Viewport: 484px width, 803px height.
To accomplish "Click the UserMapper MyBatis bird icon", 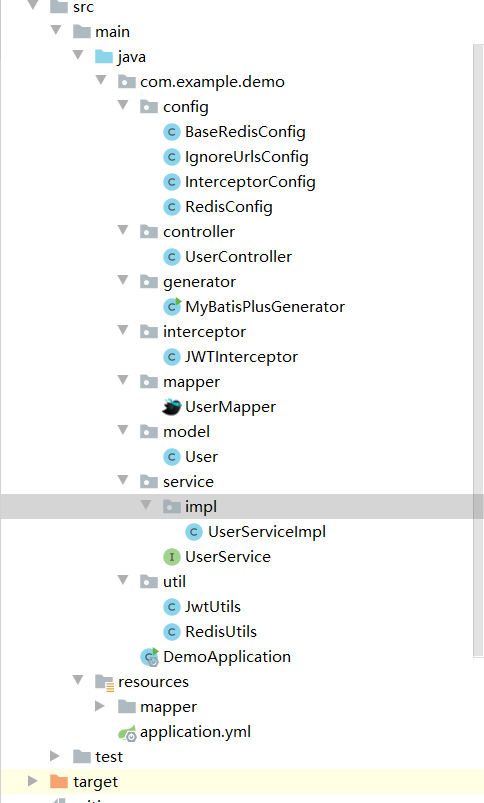I will [172, 407].
